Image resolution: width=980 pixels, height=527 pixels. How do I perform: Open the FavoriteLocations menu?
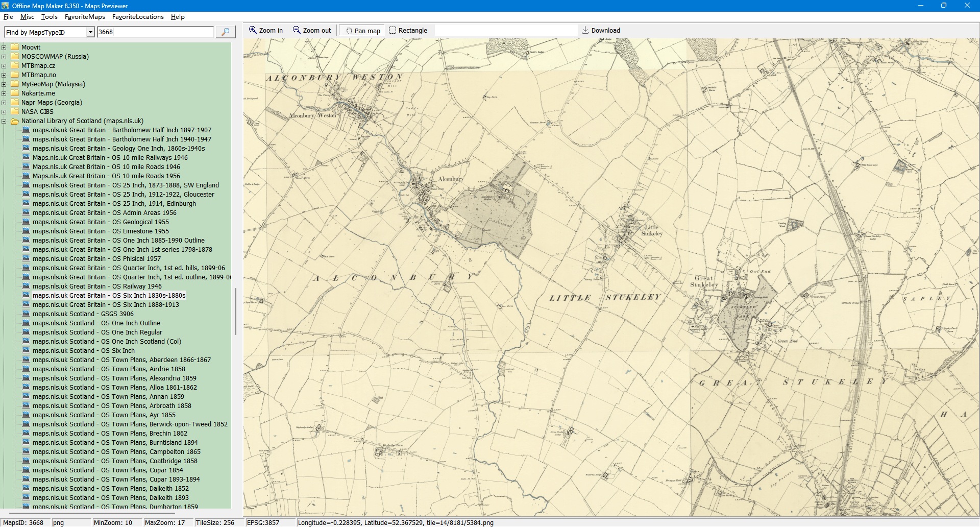point(138,17)
